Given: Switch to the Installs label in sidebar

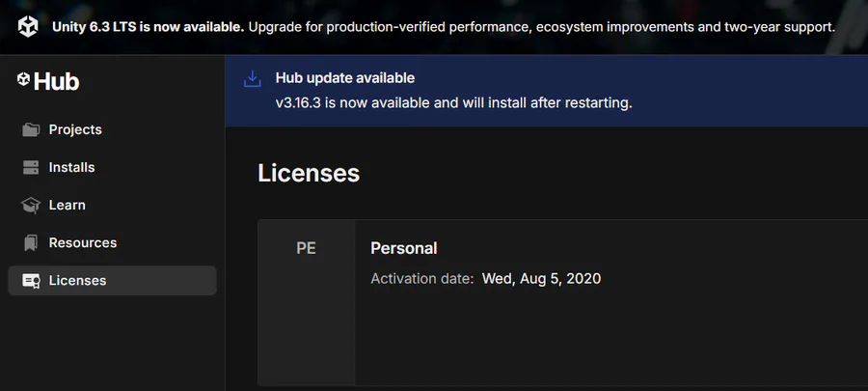Looking at the screenshot, I should 72,167.
